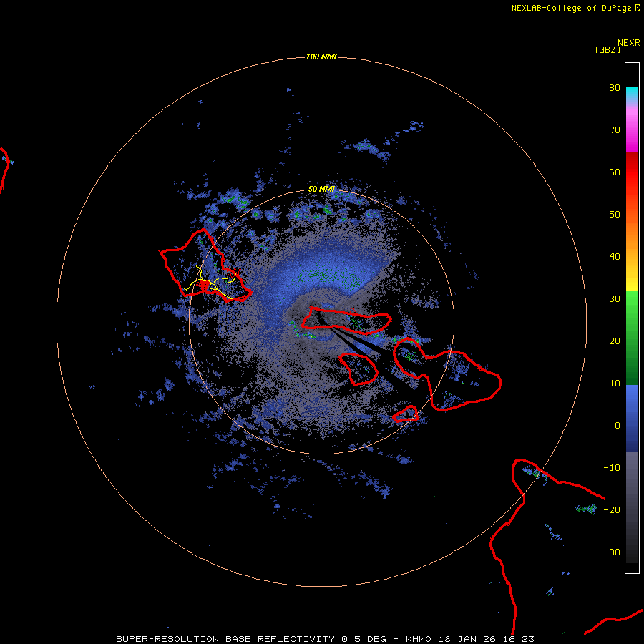Image resolution: width=644 pixels, height=644 pixels.
Task: Click the NEXLAB-College of DuPage title text
Action: [571, 8]
